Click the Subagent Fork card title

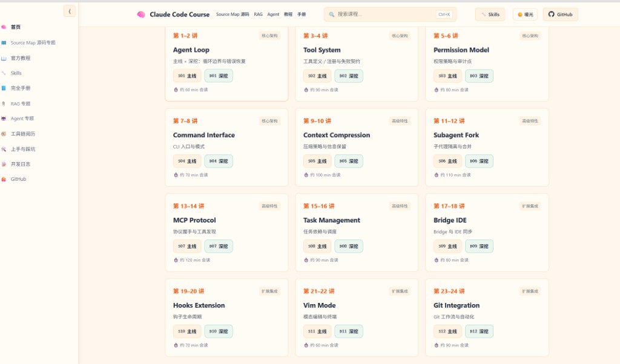pyautogui.click(x=456, y=135)
